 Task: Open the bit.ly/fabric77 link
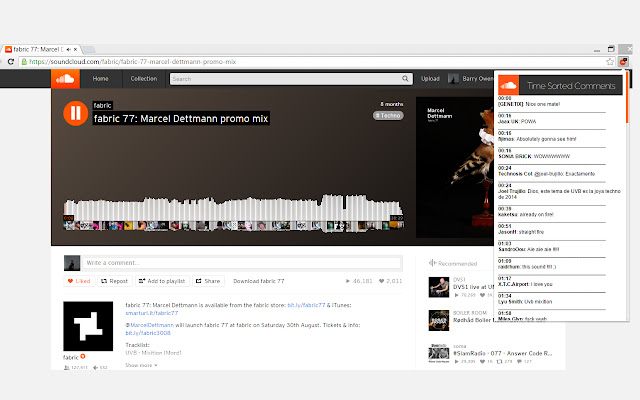(x=306, y=305)
